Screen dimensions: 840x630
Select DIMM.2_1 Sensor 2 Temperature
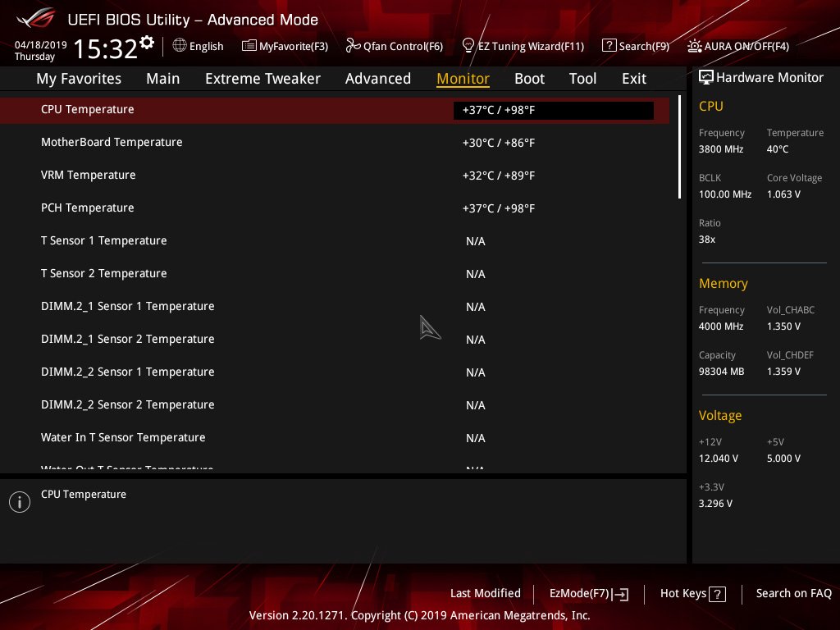click(x=335, y=339)
